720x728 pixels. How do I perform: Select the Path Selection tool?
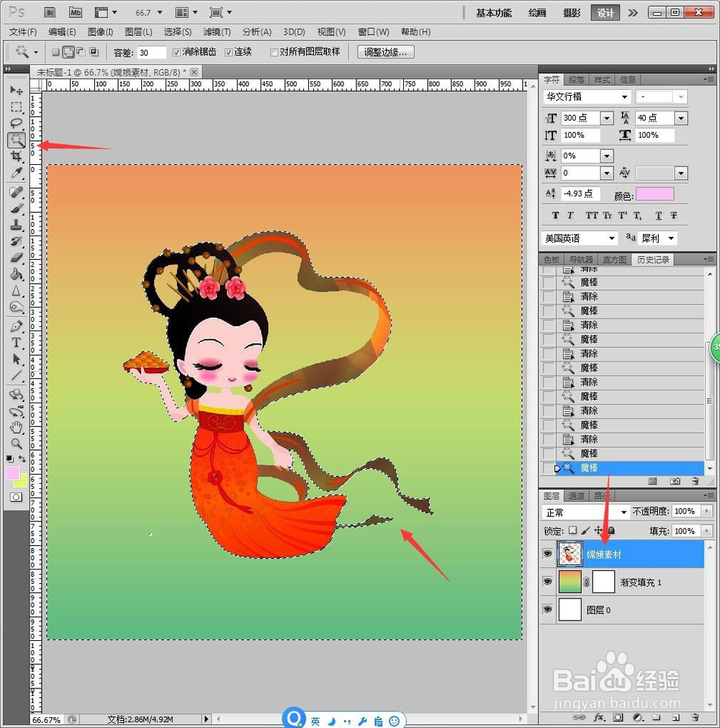pos(17,359)
